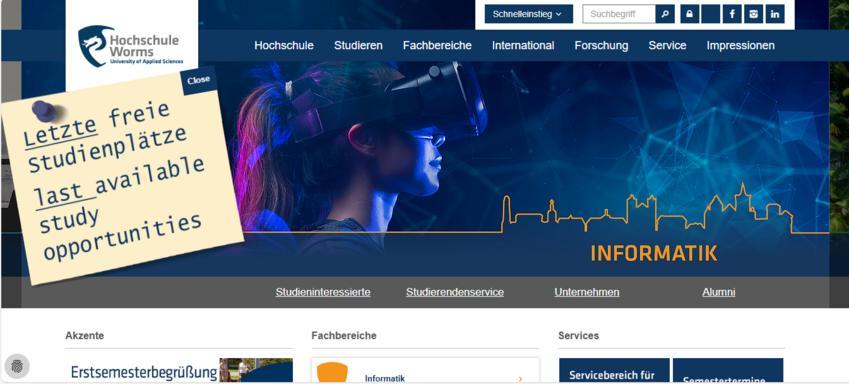Focus the Suchbegriff search field
The height and width of the screenshot is (384, 849).
tap(619, 14)
